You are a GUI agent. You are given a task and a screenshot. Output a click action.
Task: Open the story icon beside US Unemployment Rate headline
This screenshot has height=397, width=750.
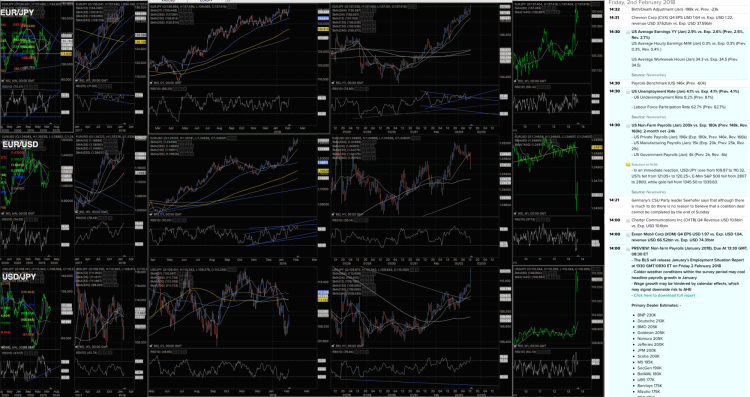click(x=628, y=92)
